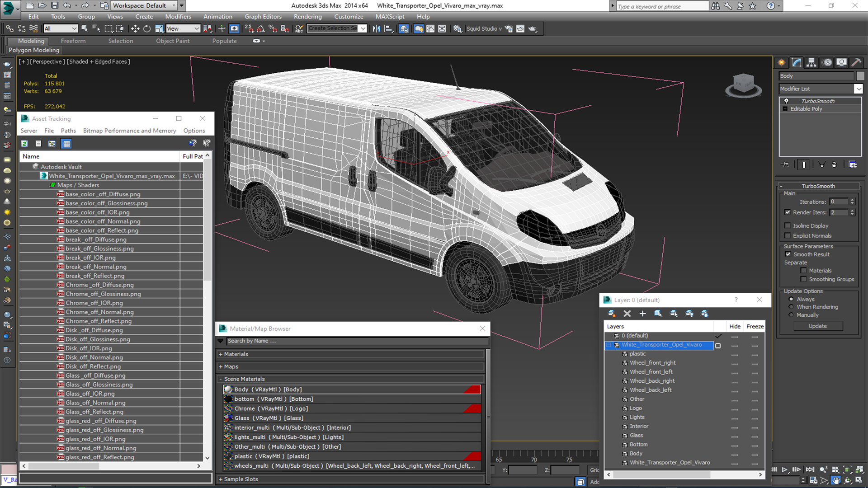Open the Modifiers menu
The height and width of the screenshot is (488, 868).
178,16
